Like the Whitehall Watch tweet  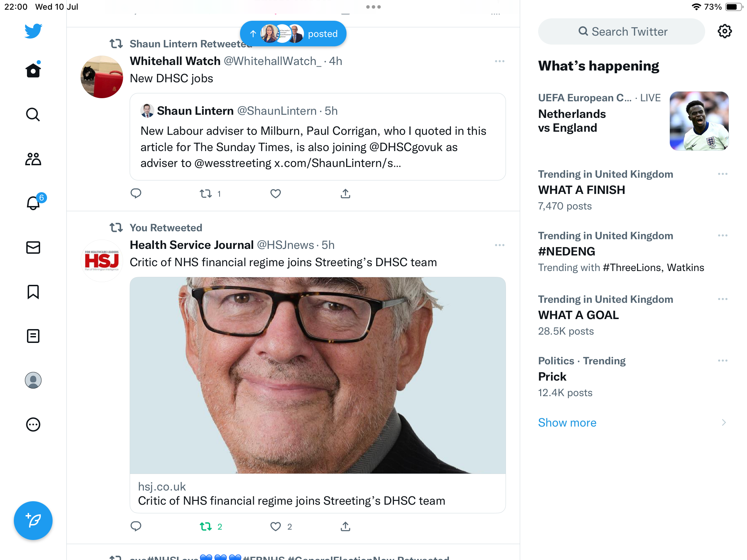pyautogui.click(x=276, y=194)
